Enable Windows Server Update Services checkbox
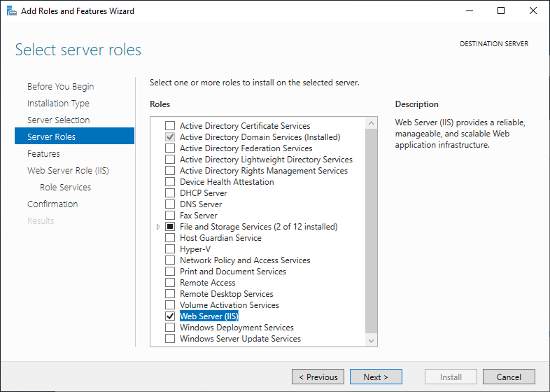Image resolution: width=550 pixels, height=392 pixels. pos(169,339)
